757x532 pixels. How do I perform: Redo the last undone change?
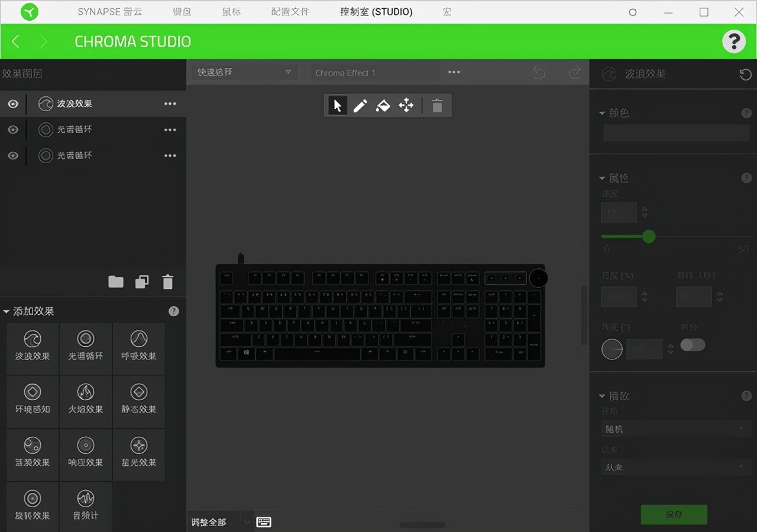point(574,72)
